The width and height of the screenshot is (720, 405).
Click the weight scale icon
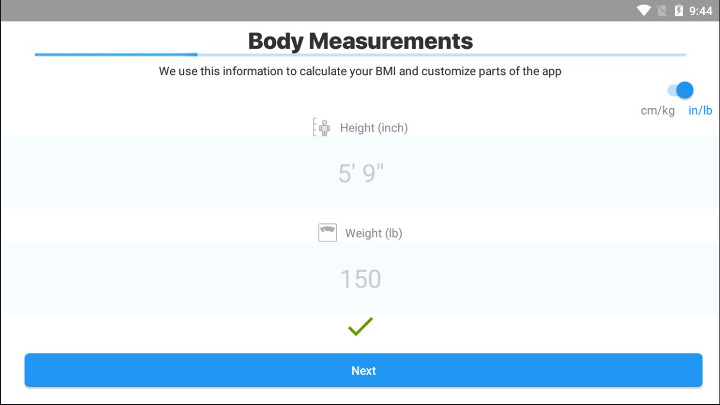pos(327,232)
